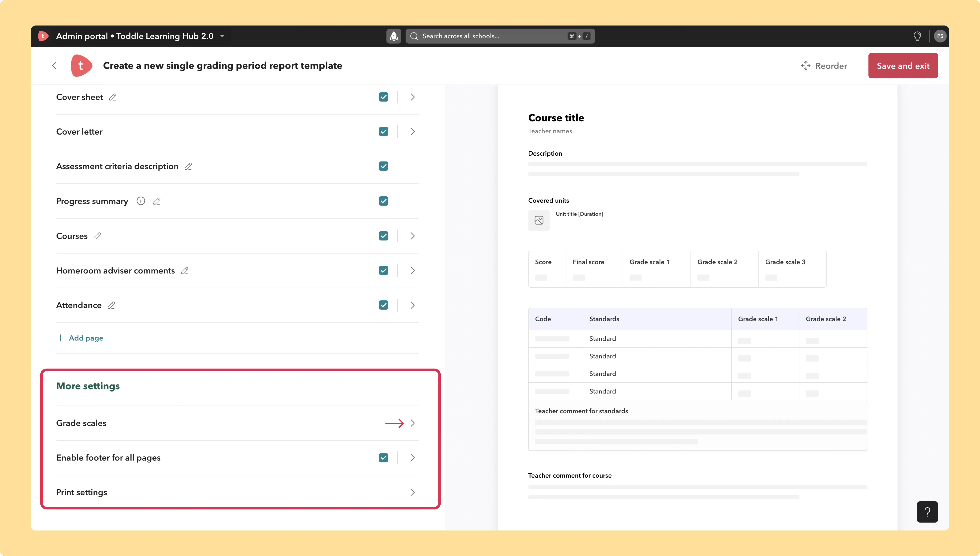Expand Homeroom adviser comments chevron
The image size is (980, 556).
pos(413,270)
